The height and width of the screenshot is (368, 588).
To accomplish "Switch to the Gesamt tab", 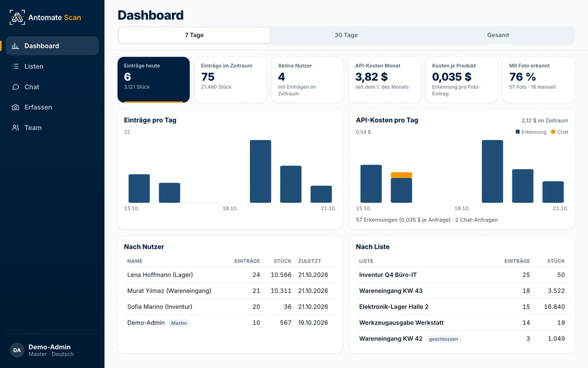I will (x=498, y=35).
